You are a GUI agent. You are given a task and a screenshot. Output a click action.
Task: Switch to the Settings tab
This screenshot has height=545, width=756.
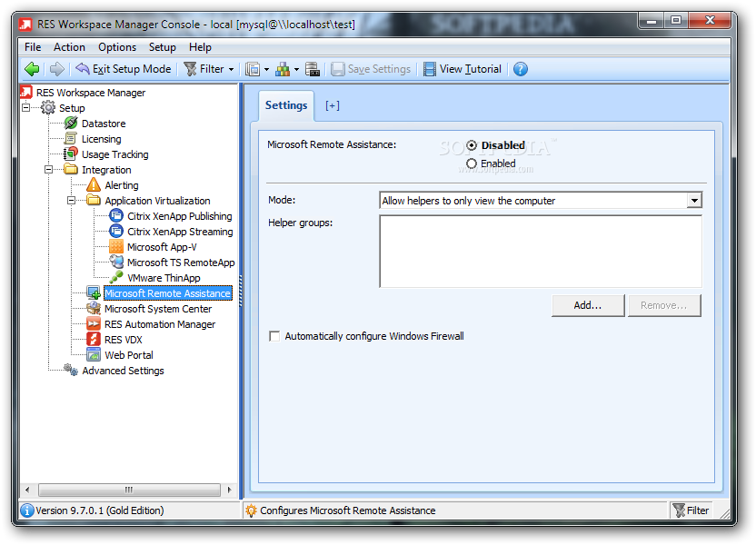(x=286, y=105)
